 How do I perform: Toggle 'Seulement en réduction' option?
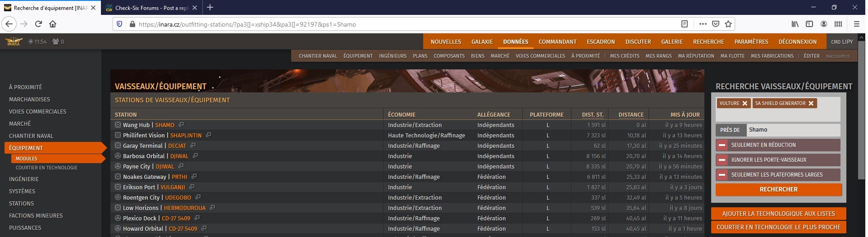point(722,145)
